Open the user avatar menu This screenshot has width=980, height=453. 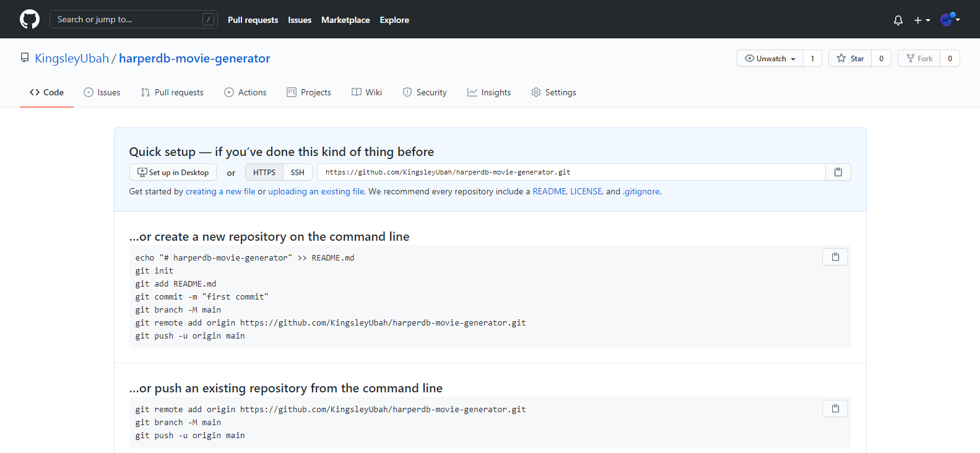click(950, 19)
